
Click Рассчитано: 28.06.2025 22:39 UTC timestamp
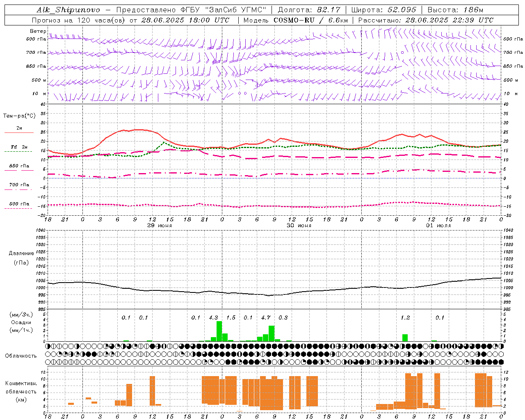(x=426, y=20)
